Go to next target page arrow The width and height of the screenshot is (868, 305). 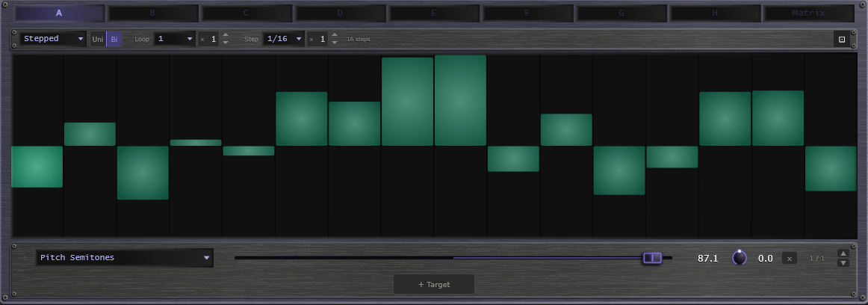843,263
